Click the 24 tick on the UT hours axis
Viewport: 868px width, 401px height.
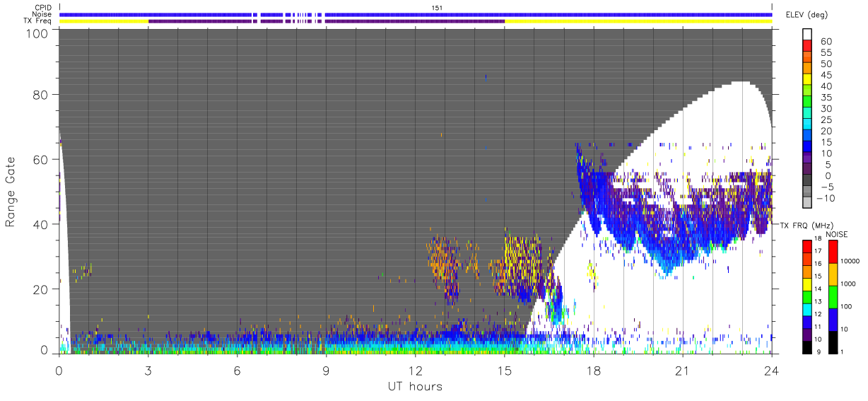tap(771, 370)
